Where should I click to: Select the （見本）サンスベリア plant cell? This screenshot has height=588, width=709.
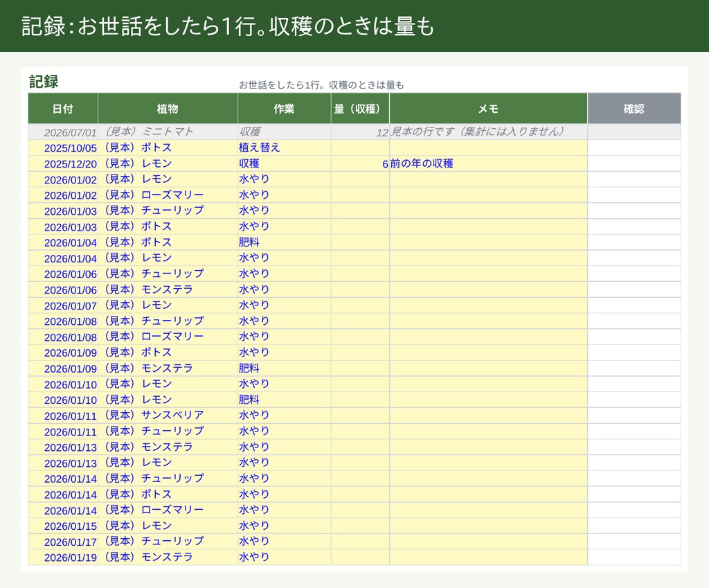pyautogui.click(x=168, y=416)
